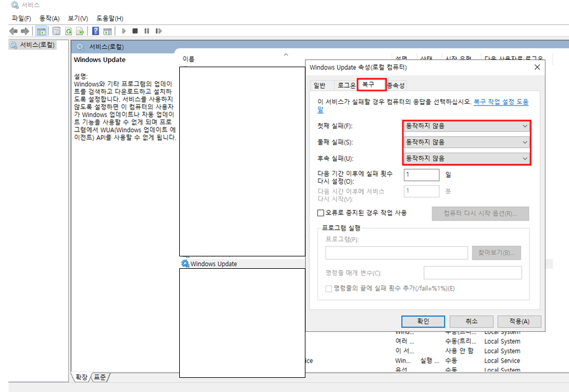Click the Export List toolbar icon
Viewport: 569px width, 392px height.
pyautogui.click(x=80, y=31)
